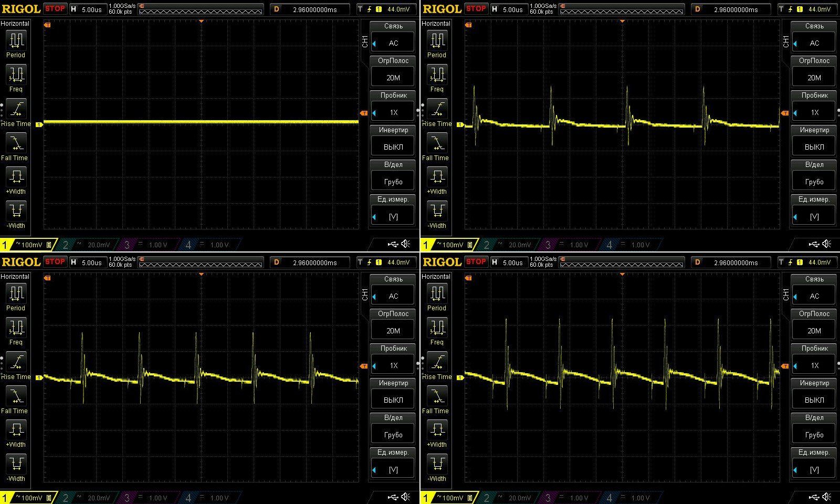The image size is (840, 504).
Task: Toggle Инвертир ВЫКЛ in the top-left panel
Action: point(393,146)
